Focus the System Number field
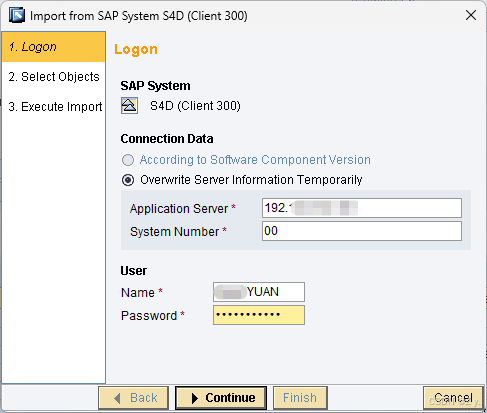The image size is (487, 413). pos(362,231)
